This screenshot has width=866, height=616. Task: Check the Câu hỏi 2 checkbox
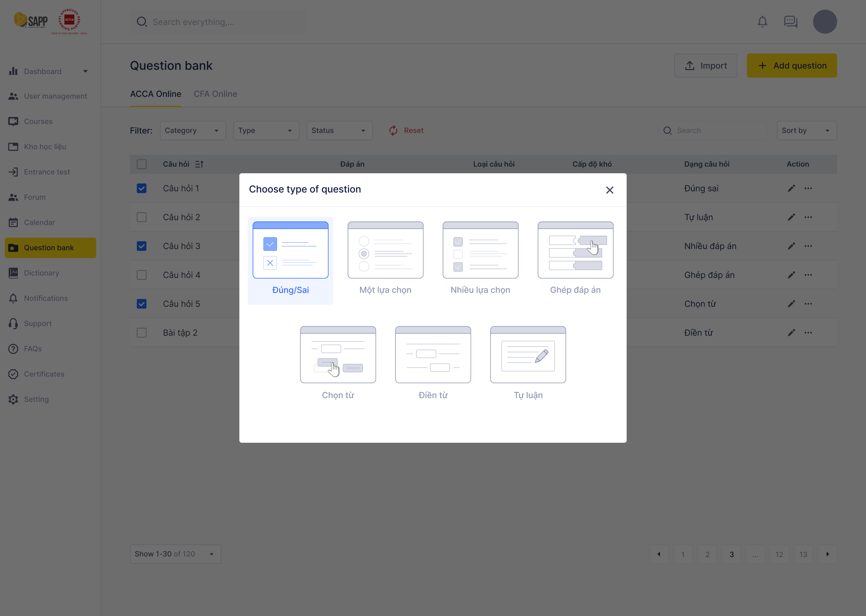[141, 217]
